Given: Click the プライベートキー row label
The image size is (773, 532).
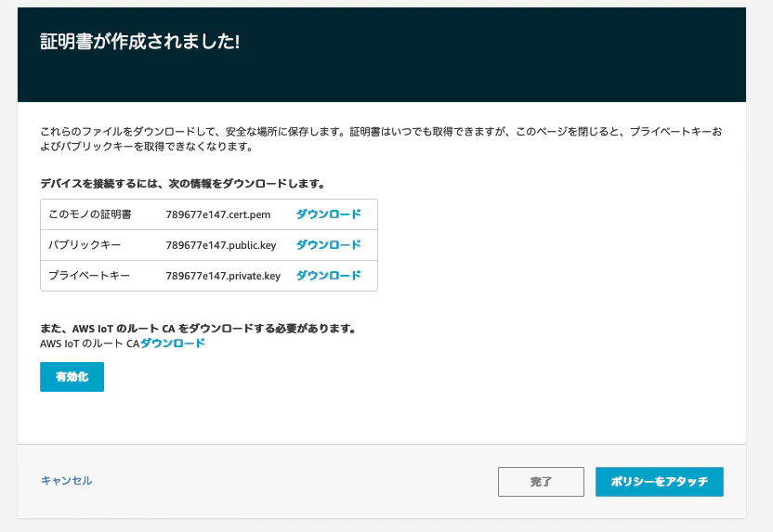Looking at the screenshot, I should 89,276.
